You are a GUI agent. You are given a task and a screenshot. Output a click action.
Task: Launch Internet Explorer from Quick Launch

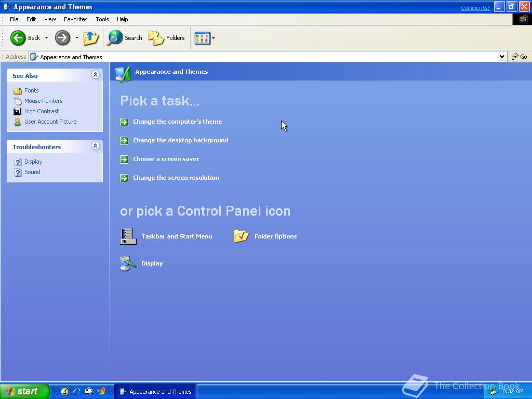pyautogui.click(x=77, y=391)
